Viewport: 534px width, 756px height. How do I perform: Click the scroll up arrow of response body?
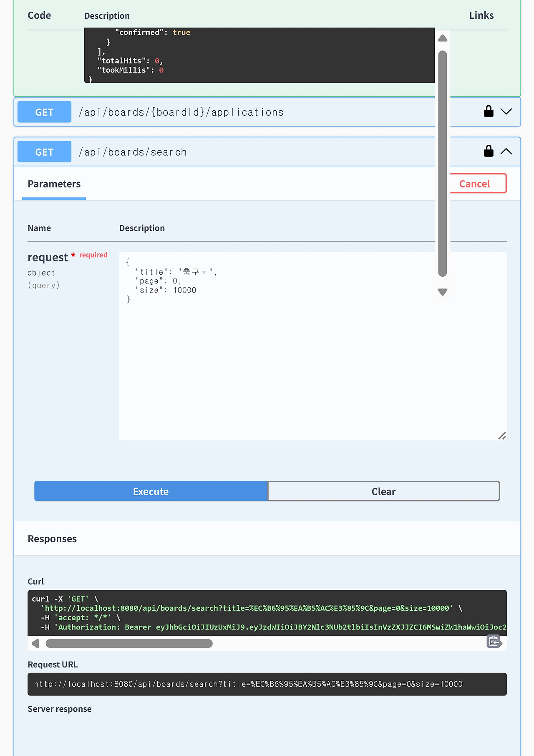(x=443, y=38)
